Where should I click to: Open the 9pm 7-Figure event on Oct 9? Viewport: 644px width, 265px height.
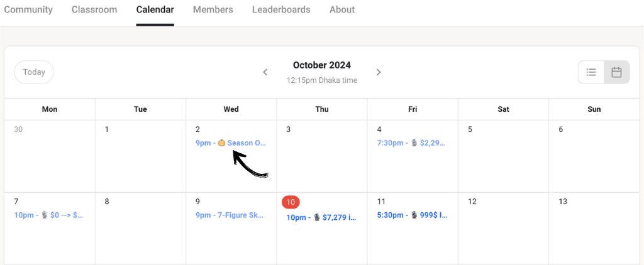pyautogui.click(x=230, y=215)
